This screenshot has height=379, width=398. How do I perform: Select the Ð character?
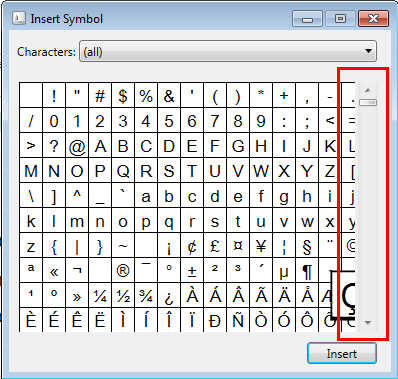click(x=215, y=320)
